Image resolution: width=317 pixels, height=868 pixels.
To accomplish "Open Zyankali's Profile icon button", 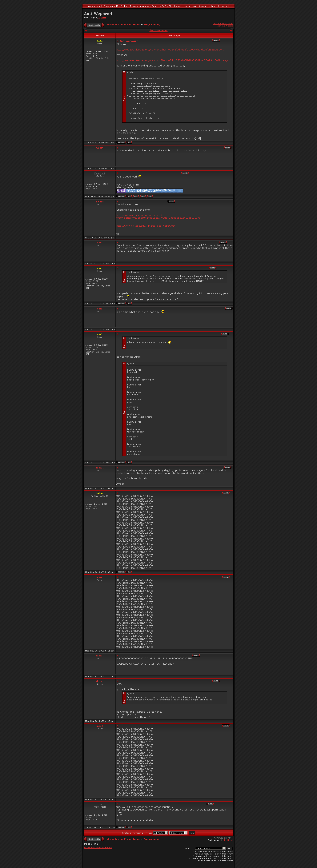I will click(x=121, y=196).
